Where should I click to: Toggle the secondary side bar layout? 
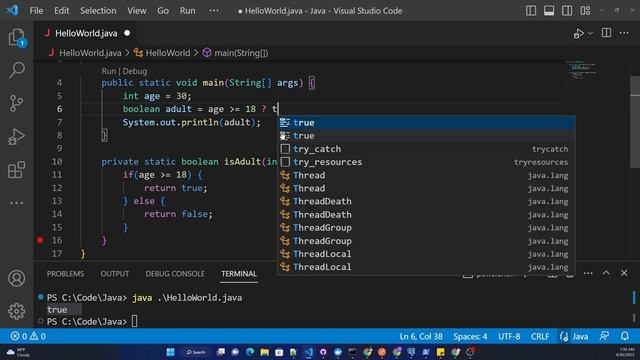[567, 11]
